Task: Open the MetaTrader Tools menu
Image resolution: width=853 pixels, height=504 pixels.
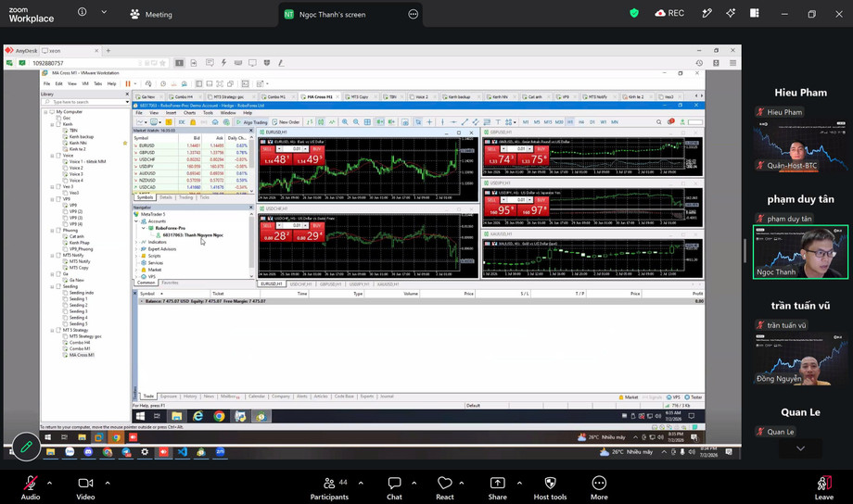Action: (208, 112)
